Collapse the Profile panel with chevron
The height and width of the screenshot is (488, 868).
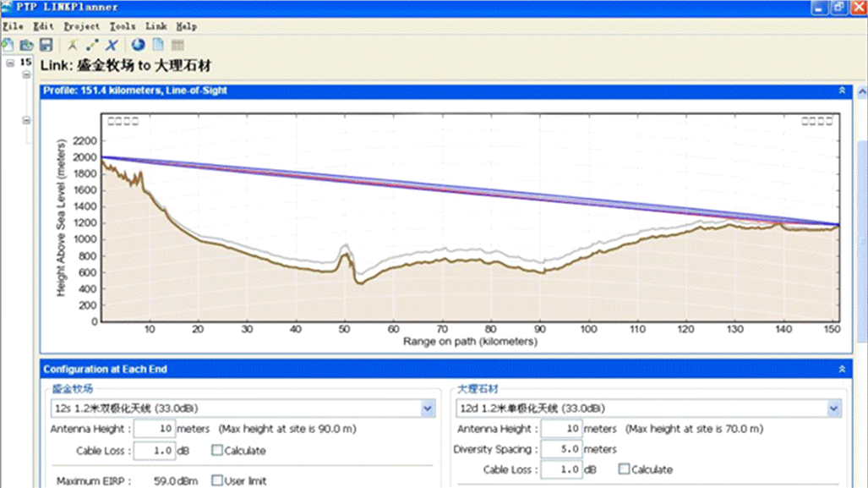point(842,90)
